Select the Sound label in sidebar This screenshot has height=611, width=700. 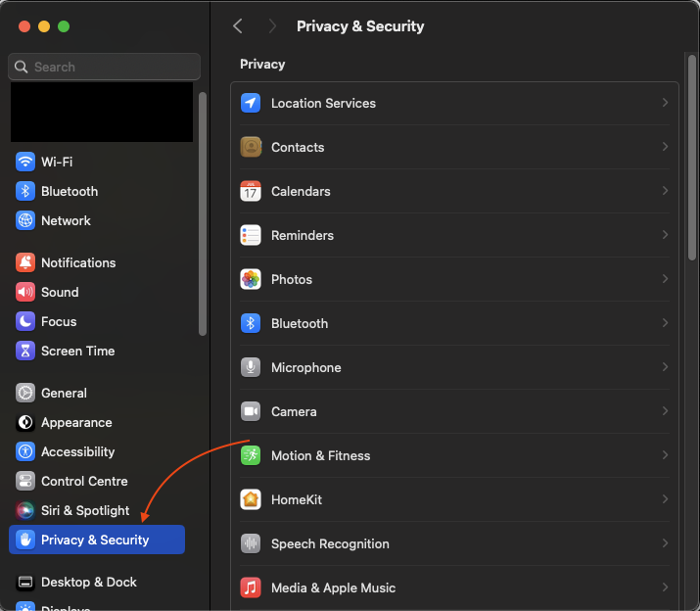[x=60, y=292]
